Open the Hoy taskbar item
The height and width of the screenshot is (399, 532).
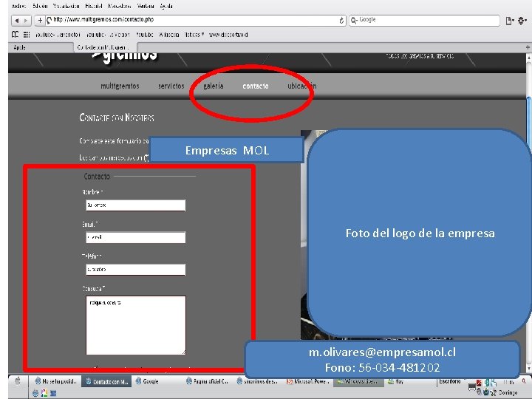click(x=396, y=381)
